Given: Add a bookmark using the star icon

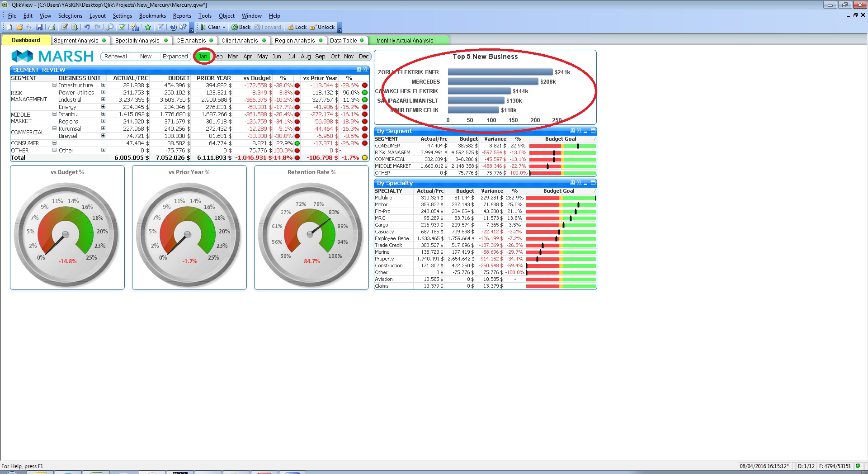Looking at the screenshot, I should (148, 27).
